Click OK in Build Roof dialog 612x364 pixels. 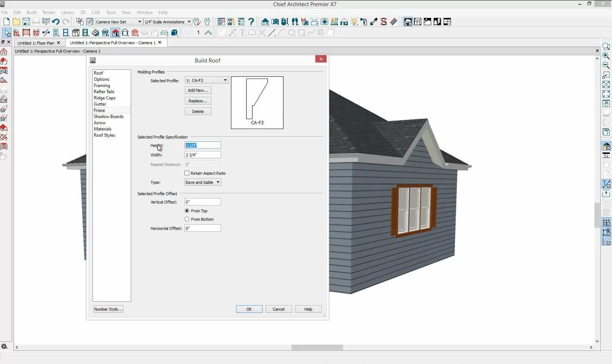click(x=249, y=309)
